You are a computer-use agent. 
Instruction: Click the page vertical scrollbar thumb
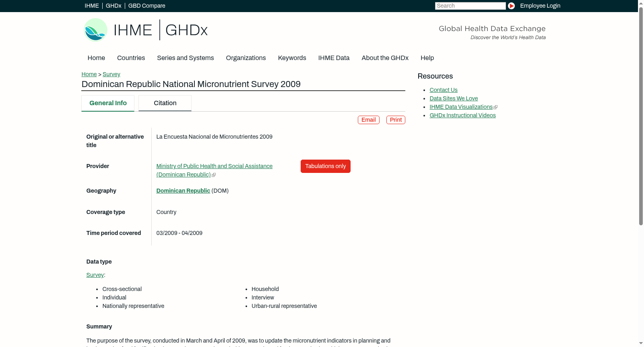pos(641,116)
